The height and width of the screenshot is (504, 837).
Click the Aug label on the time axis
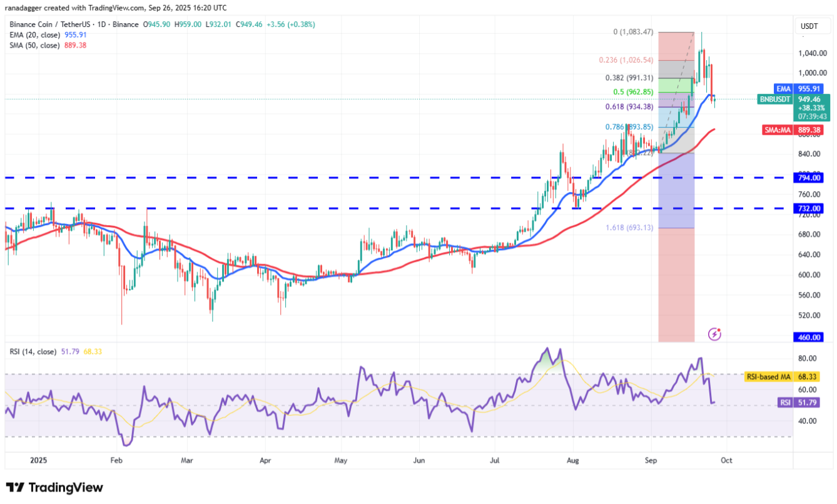pyautogui.click(x=573, y=460)
